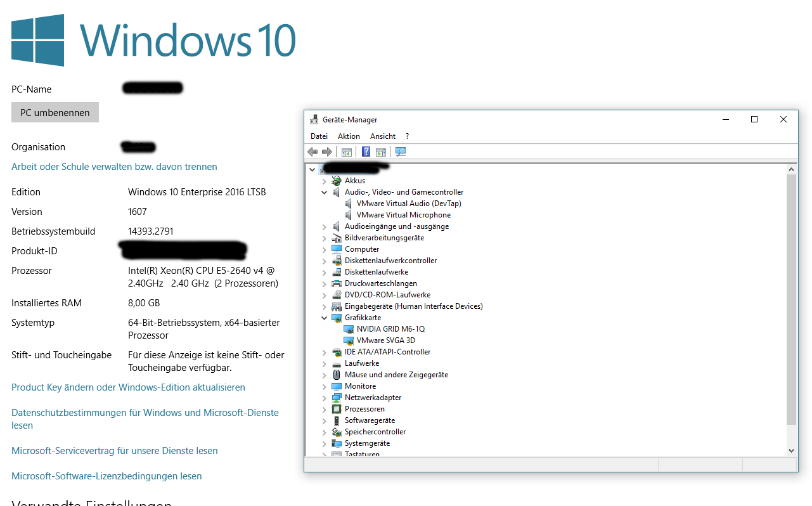Maximize the Geräte-Manager window
Screen dimensions: 812x506
pos(754,119)
